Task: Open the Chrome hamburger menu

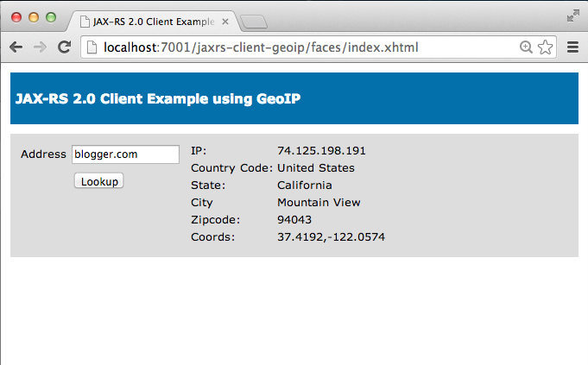Action: (572, 47)
